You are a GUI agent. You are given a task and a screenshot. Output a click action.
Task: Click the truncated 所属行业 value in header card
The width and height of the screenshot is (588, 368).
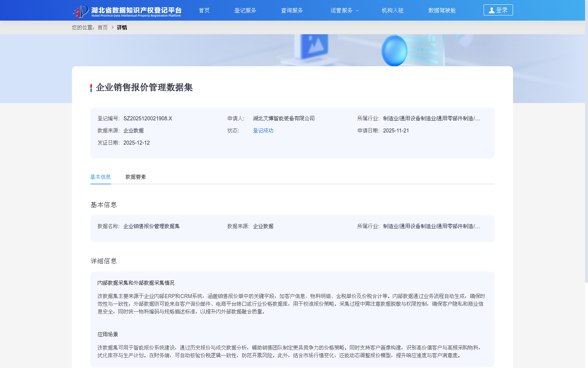pyautogui.click(x=431, y=118)
